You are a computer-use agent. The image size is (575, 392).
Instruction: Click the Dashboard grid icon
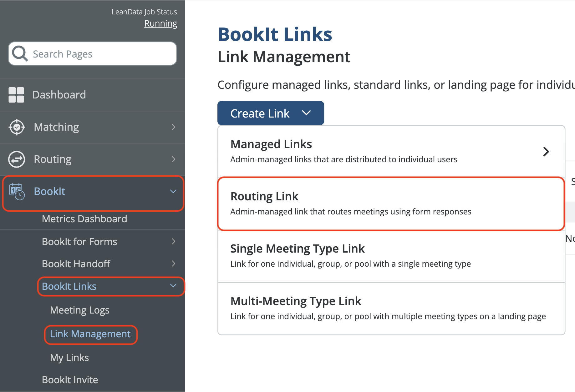[x=16, y=95]
